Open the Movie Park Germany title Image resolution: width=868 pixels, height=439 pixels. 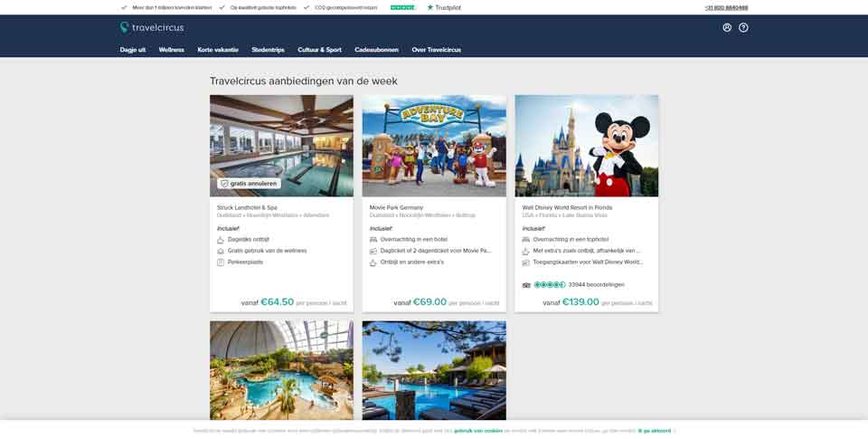pyautogui.click(x=396, y=208)
